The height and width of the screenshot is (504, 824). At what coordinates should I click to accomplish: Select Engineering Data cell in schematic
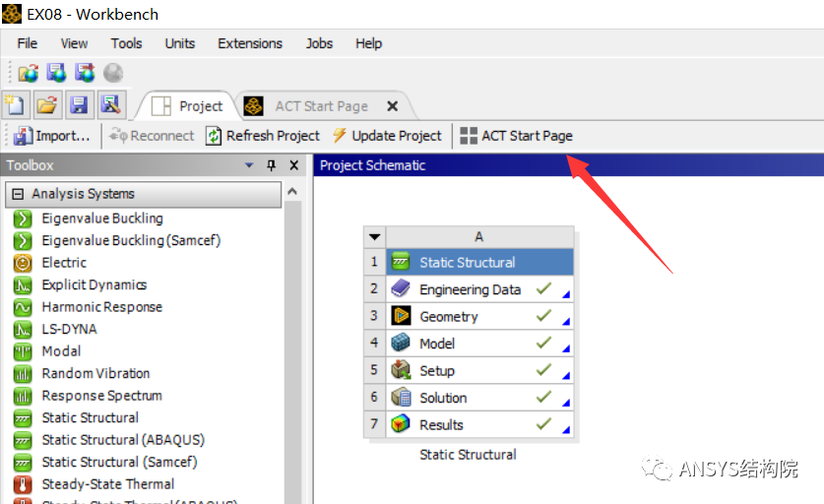click(x=479, y=289)
